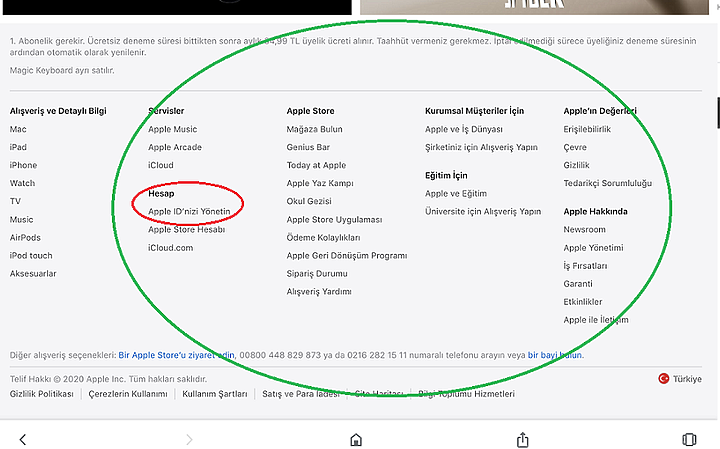
Task: Open Satış ve Para İadesi link
Action: (300, 393)
